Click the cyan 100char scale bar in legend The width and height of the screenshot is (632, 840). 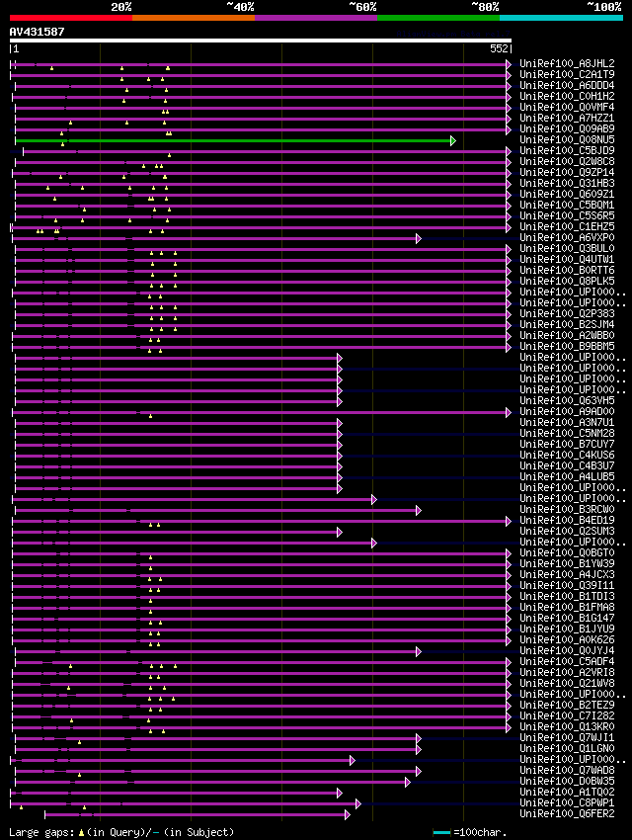441,833
